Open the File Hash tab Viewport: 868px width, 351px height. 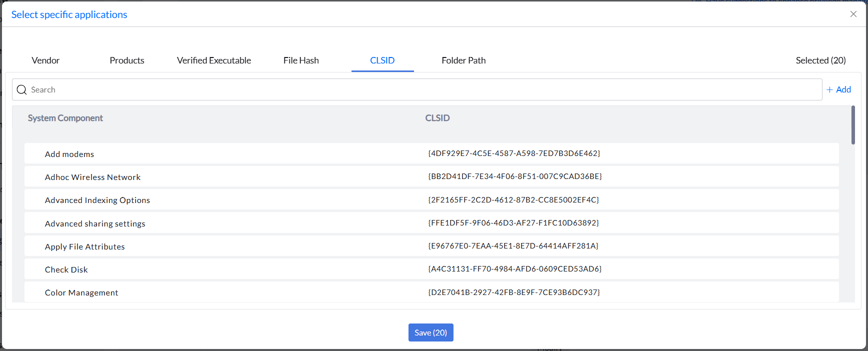click(301, 60)
